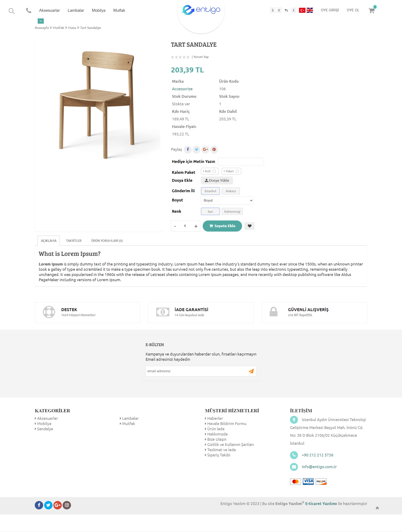The height and width of the screenshot is (532, 402).
Task: Choose Ankara as shipping city
Action: [231, 191]
